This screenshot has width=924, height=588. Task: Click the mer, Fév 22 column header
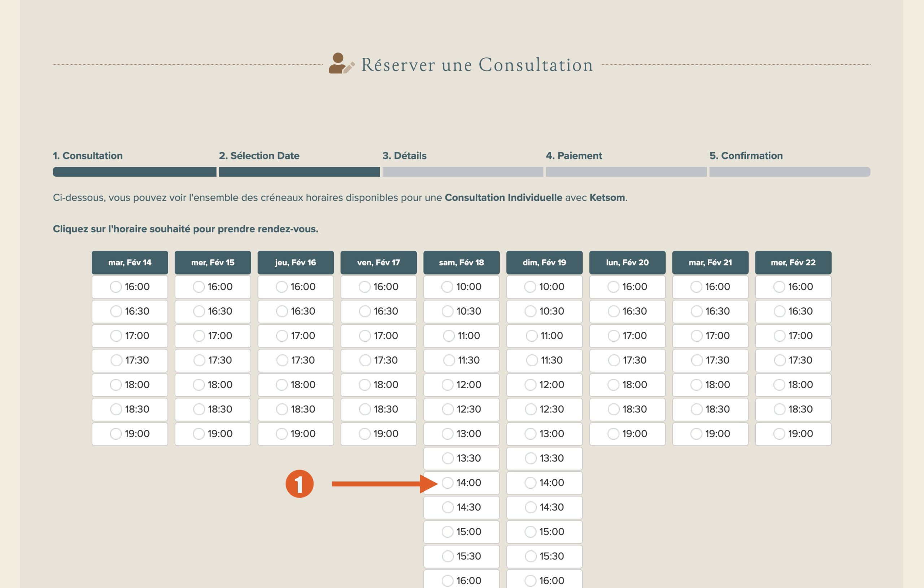(x=793, y=263)
